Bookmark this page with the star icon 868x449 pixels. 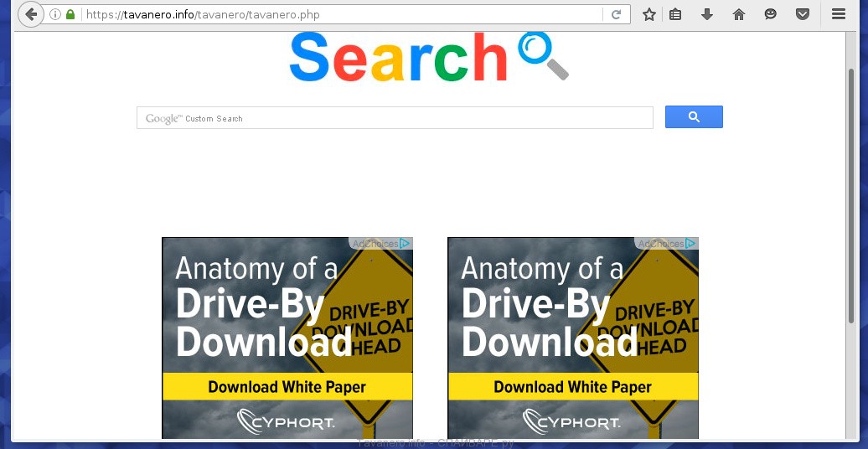pos(648,14)
